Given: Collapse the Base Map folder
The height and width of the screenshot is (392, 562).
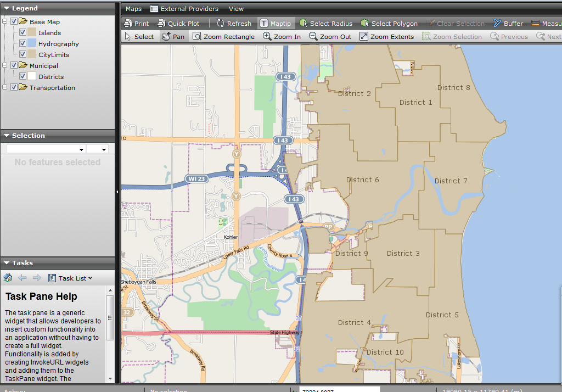Looking at the screenshot, I should point(5,21).
